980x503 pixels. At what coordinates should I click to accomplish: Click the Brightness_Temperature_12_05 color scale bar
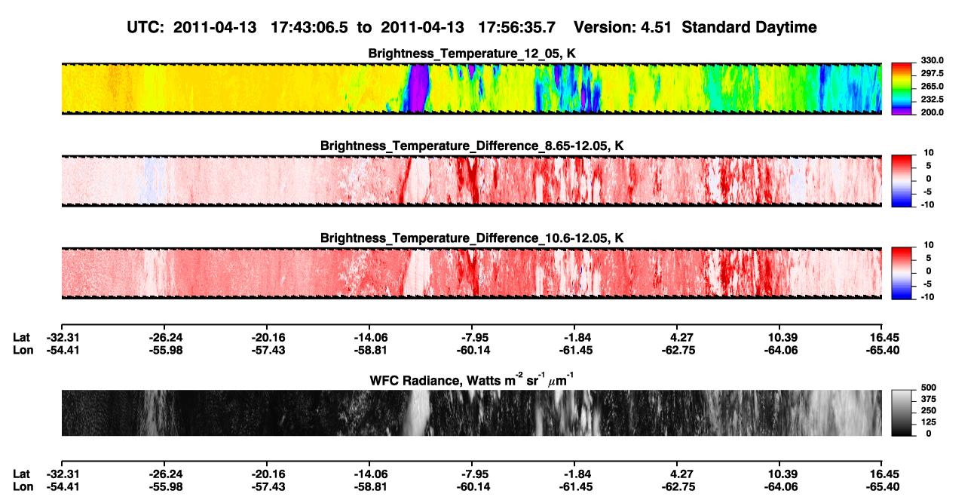tap(902, 89)
